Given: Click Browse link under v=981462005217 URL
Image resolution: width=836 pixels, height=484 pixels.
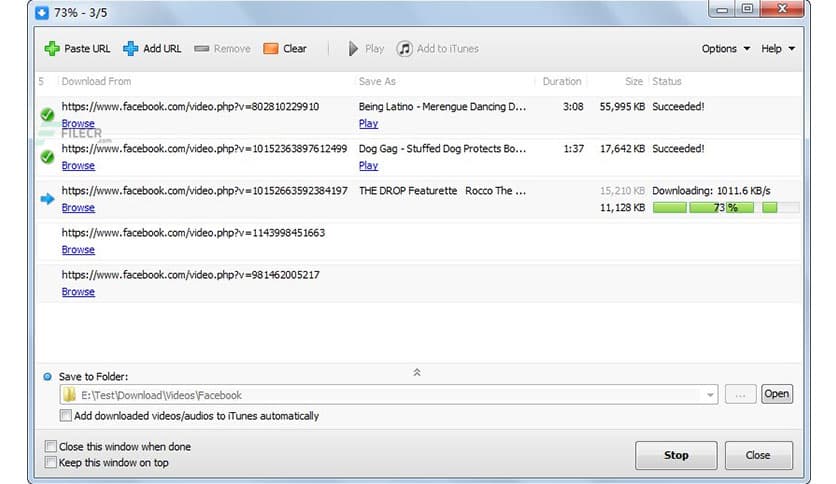Looking at the screenshot, I should pyautogui.click(x=78, y=292).
